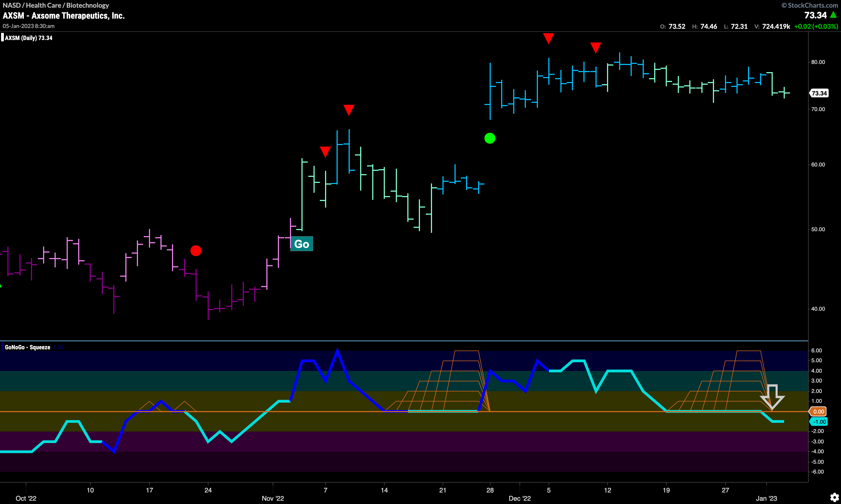Click the 27 date tick label
841x504 pixels.
pos(725,490)
